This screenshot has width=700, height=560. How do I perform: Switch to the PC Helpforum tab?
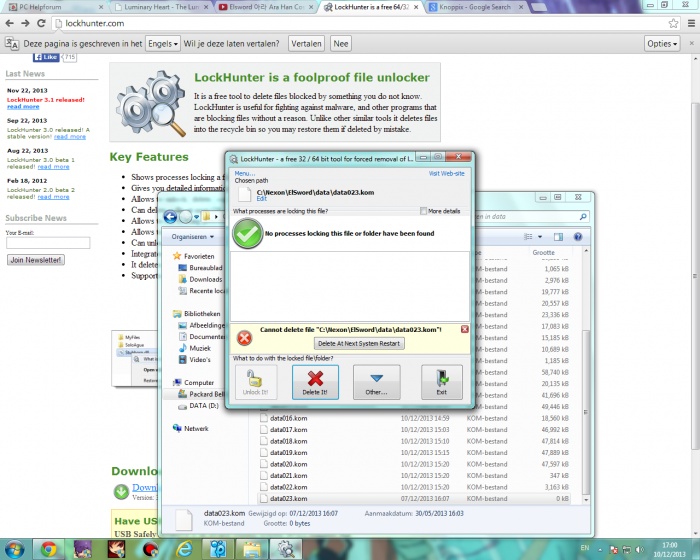click(54, 7)
